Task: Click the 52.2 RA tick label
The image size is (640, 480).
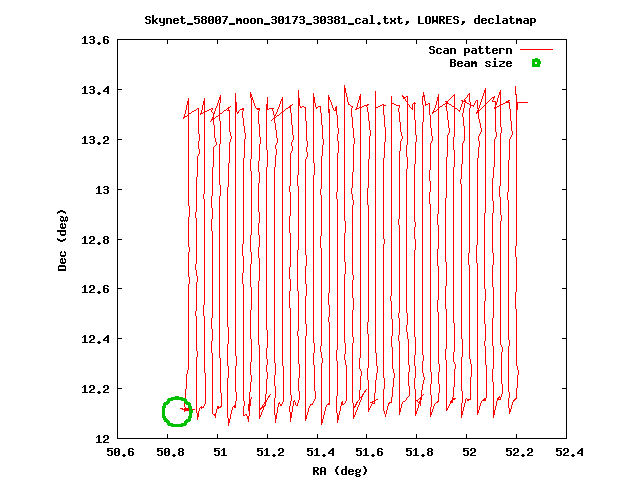Action: [x=519, y=452]
